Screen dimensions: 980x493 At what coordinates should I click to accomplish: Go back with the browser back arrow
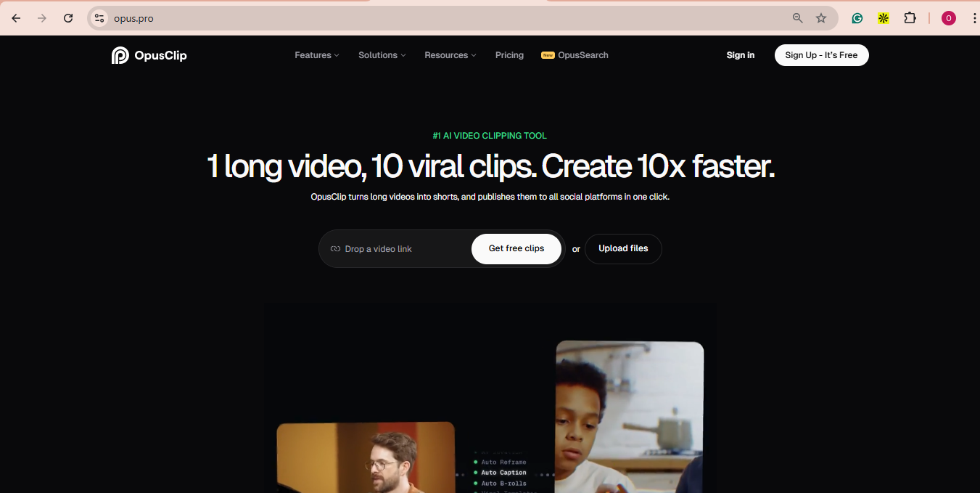(16, 18)
